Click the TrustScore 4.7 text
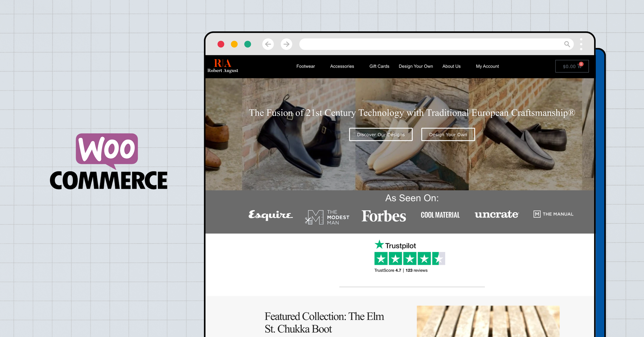 point(388,270)
